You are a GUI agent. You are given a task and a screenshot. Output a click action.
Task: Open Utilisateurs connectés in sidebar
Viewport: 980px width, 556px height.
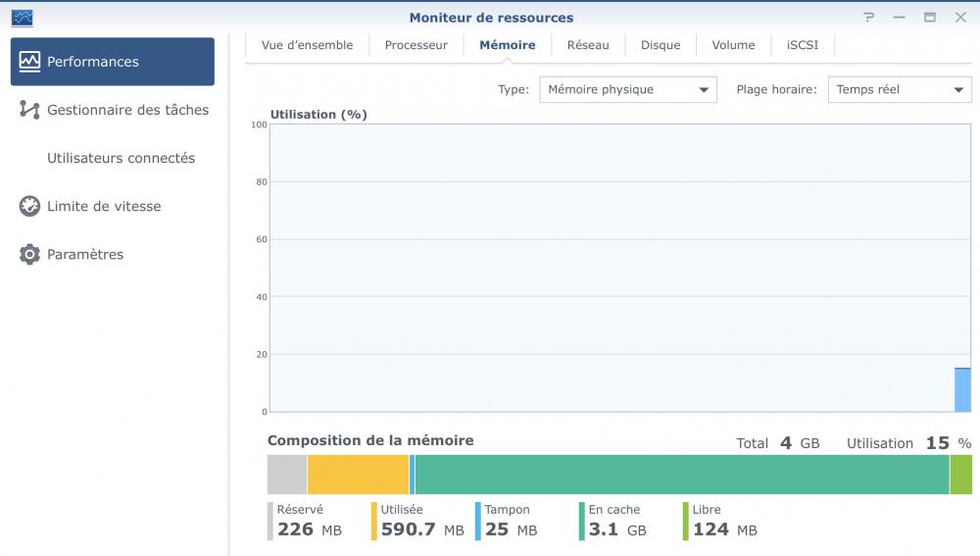(x=121, y=158)
